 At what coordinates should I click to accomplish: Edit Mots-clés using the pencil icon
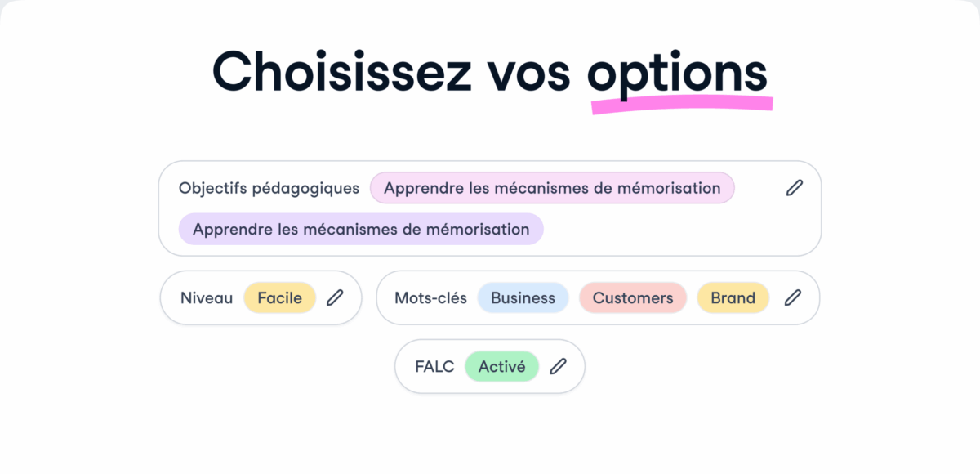[x=792, y=297]
